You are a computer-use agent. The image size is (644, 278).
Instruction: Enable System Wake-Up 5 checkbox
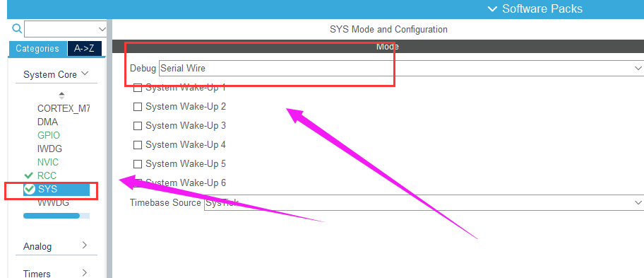point(138,163)
